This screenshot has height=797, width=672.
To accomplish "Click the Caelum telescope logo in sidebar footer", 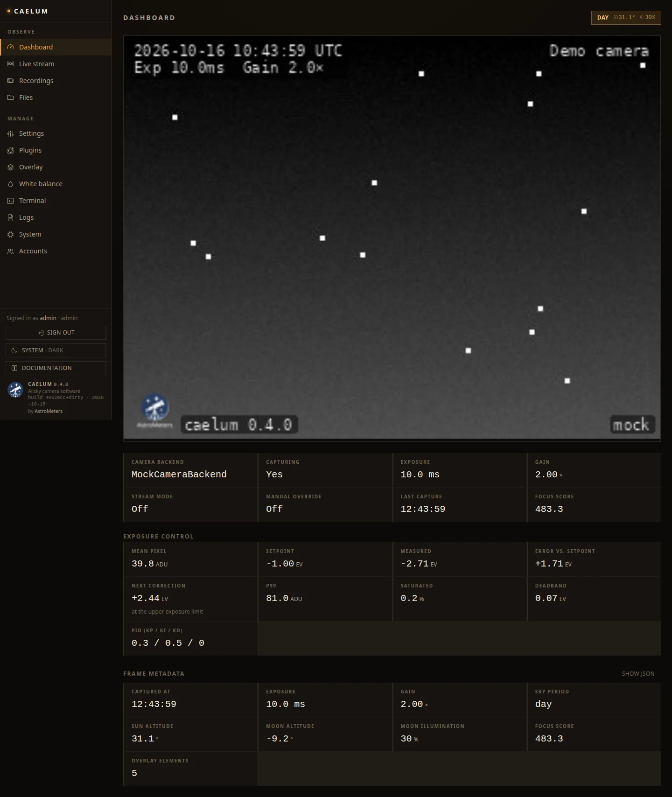I will [x=15, y=390].
